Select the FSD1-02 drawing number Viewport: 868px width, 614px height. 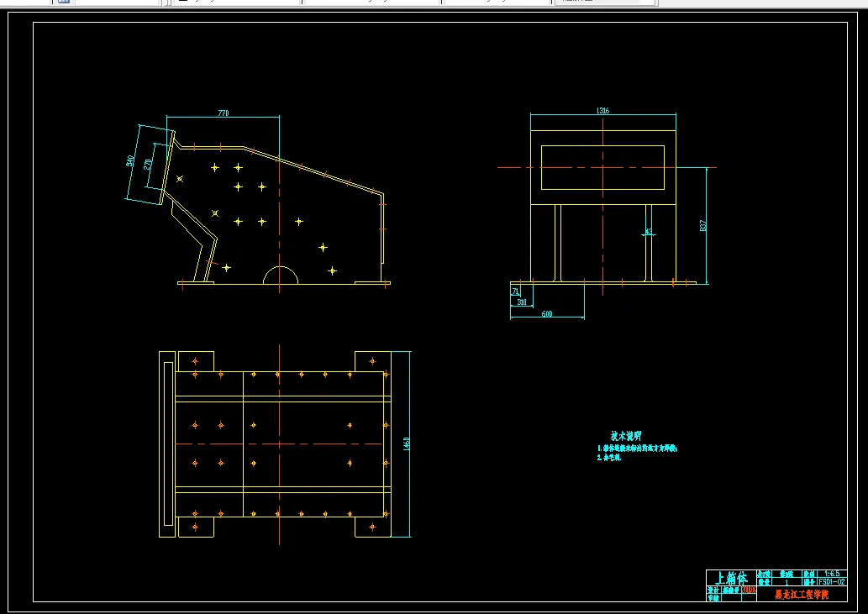pos(832,582)
